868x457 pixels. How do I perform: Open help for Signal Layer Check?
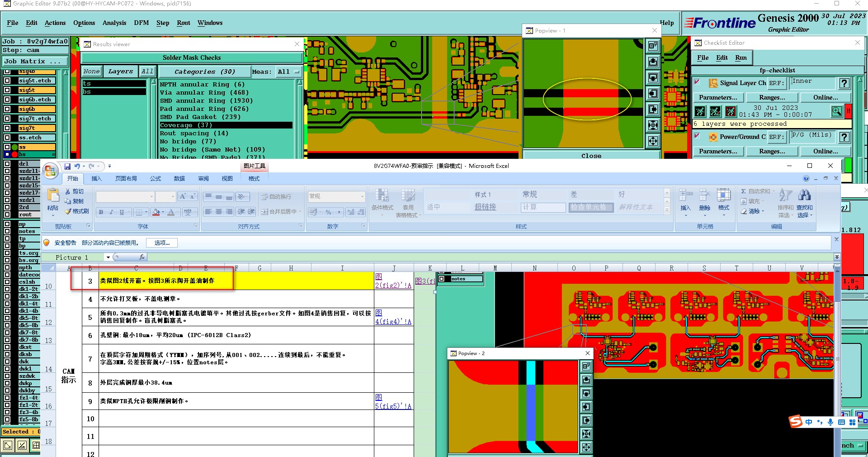point(844,83)
